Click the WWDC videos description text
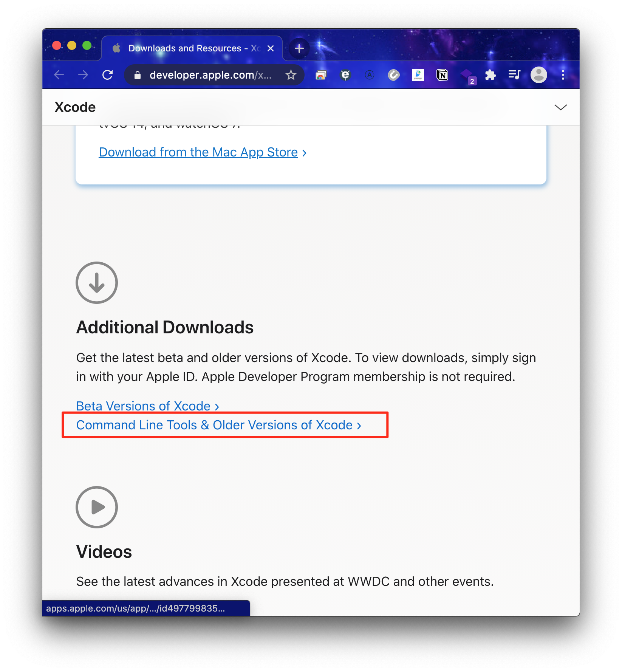 (285, 581)
